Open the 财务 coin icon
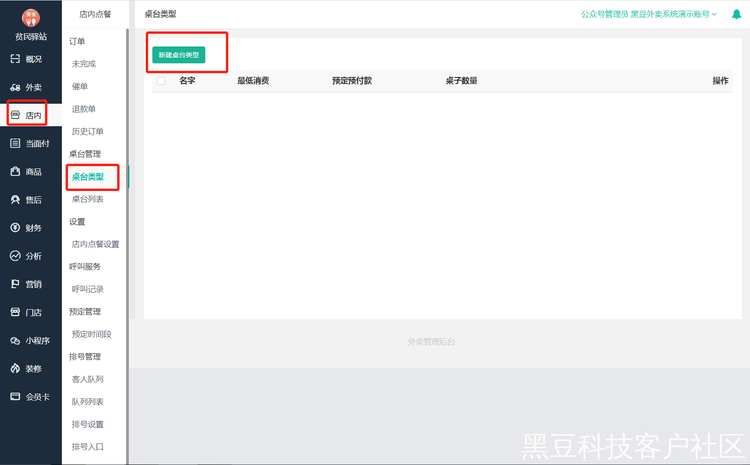 click(x=15, y=228)
